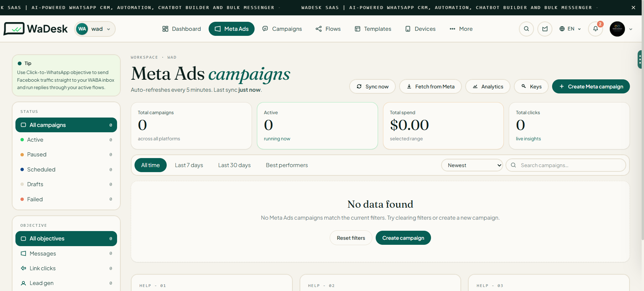Filter by Paused status
The width and height of the screenshot is (644, 291).
tap(66, 154)
